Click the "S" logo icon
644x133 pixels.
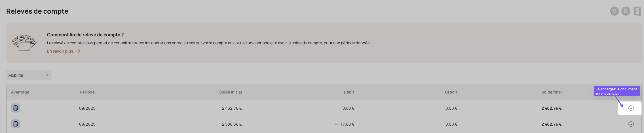tap(637, 11)
